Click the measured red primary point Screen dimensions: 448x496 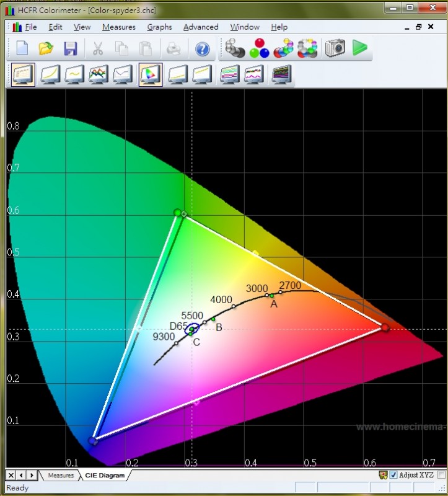pos(385,327)
